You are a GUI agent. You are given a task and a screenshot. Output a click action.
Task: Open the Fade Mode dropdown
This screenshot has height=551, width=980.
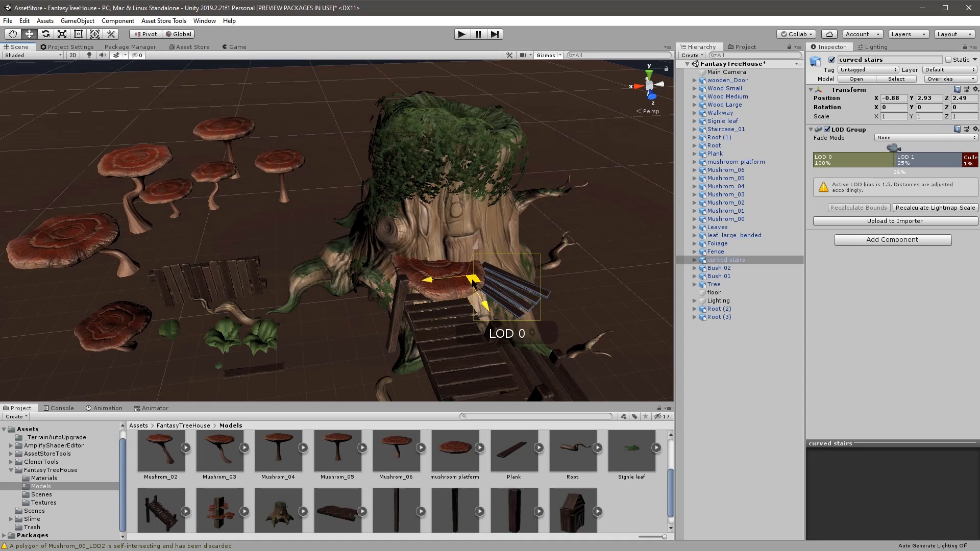tap(926, 138)
